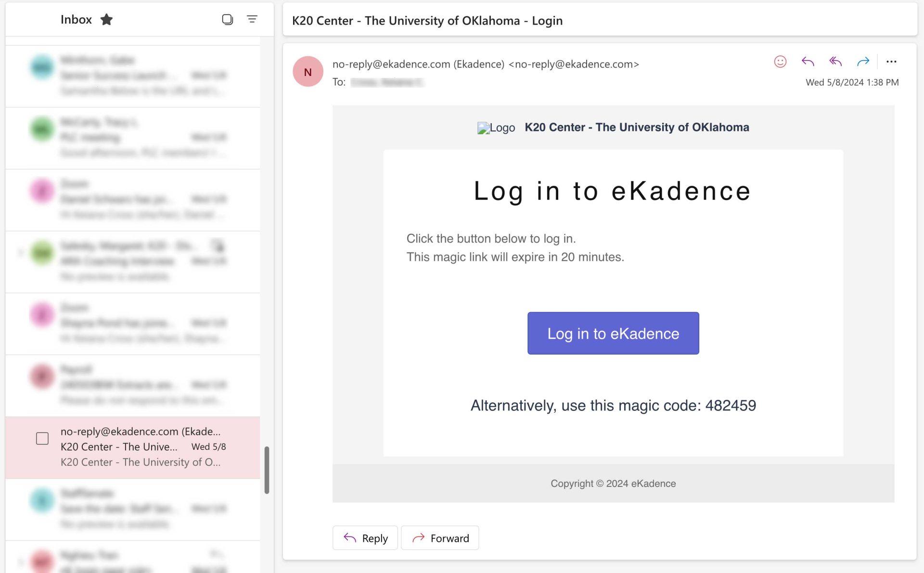
Task: Click the Reply arrow icon at top right
Action: pyautogui.click(x=808, y=62)
